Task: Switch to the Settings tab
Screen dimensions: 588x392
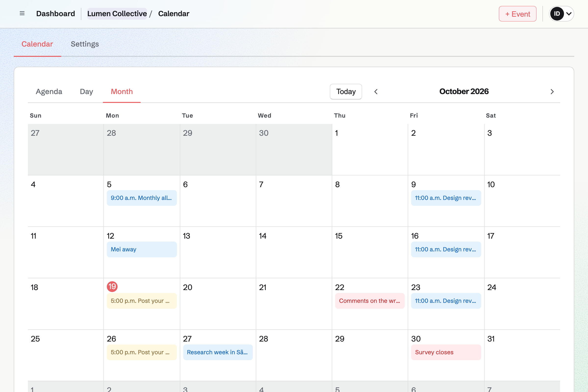Action: (x=85, y=44)
